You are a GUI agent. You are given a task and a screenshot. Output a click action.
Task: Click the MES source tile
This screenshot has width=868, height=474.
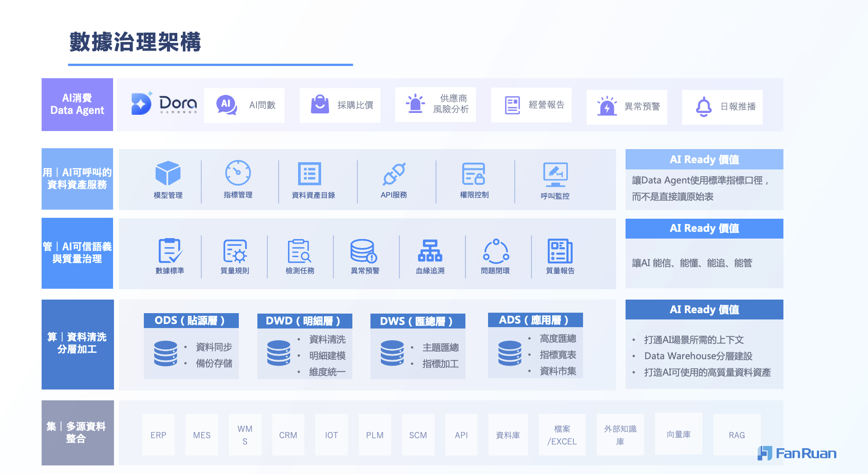point(202,435)
